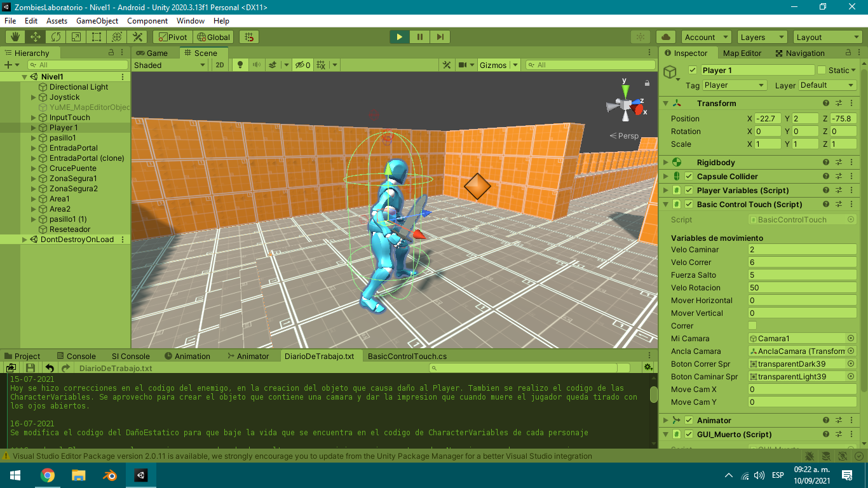Open the Console tab

(x=76, y=356)
